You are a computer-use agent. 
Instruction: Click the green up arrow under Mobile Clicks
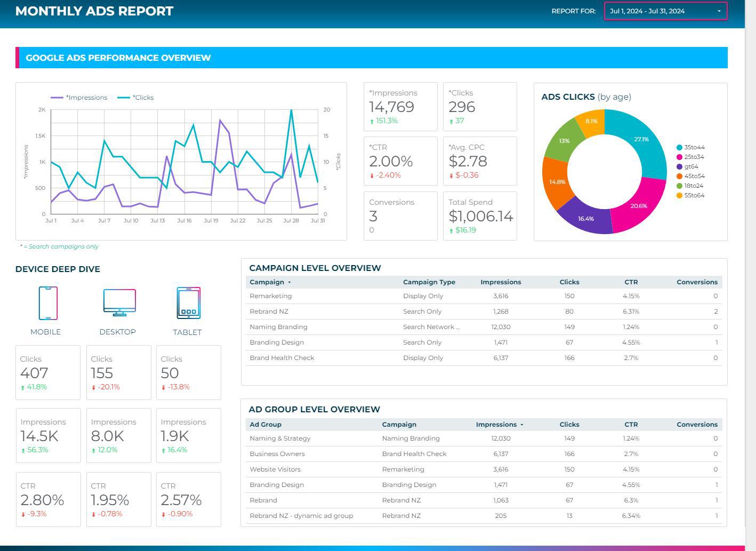[23, 388]
